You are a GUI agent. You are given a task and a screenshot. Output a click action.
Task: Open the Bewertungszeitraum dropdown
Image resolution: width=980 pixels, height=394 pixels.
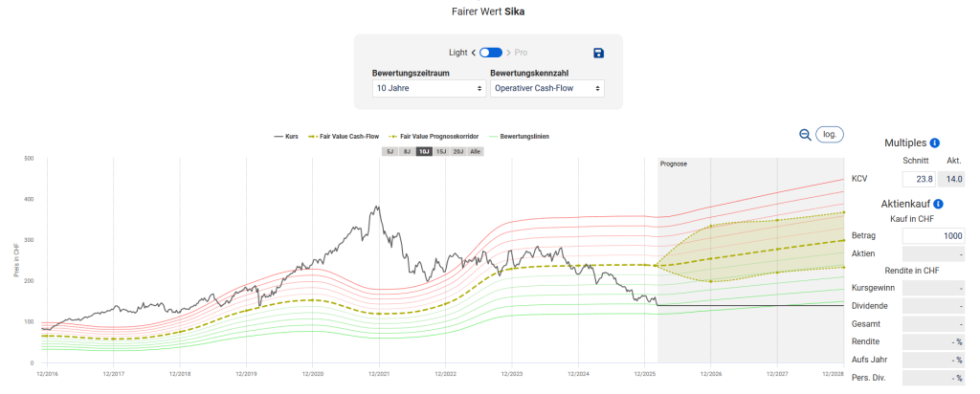pos(429,88)
